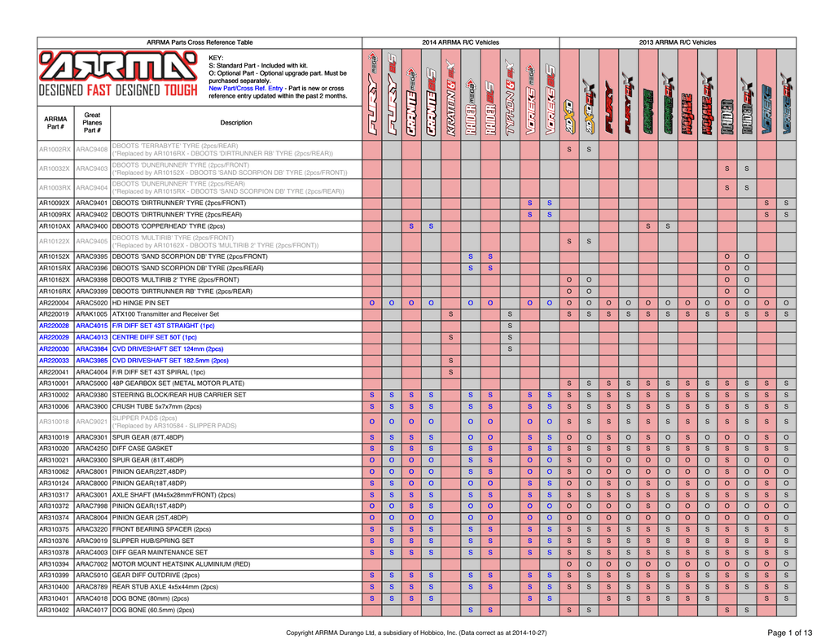Click the blue 2013 Vorteks logo without BLX
Image resolution: width=834 pixels, height=644 pixels.
[x=766, y=109]
